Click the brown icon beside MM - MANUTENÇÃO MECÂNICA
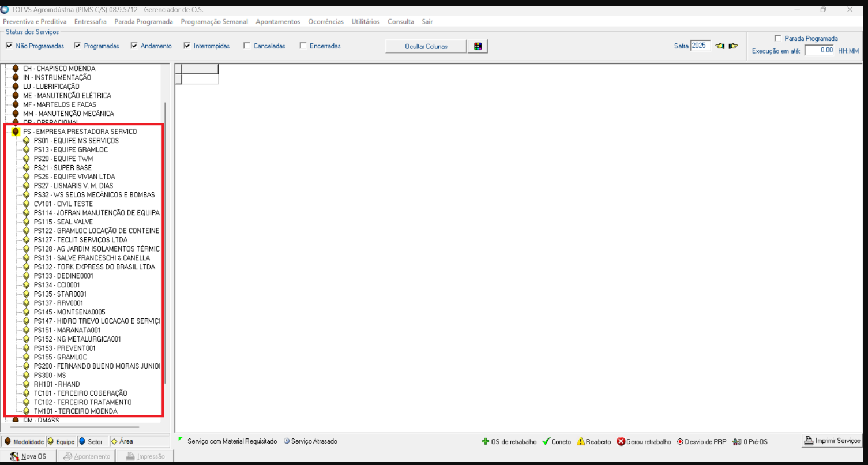 point(16,114)
